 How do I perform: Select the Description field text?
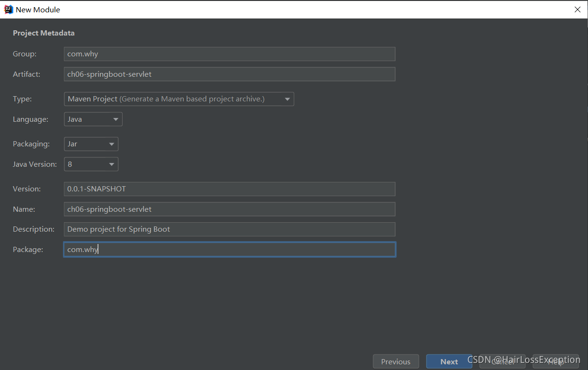229,229
